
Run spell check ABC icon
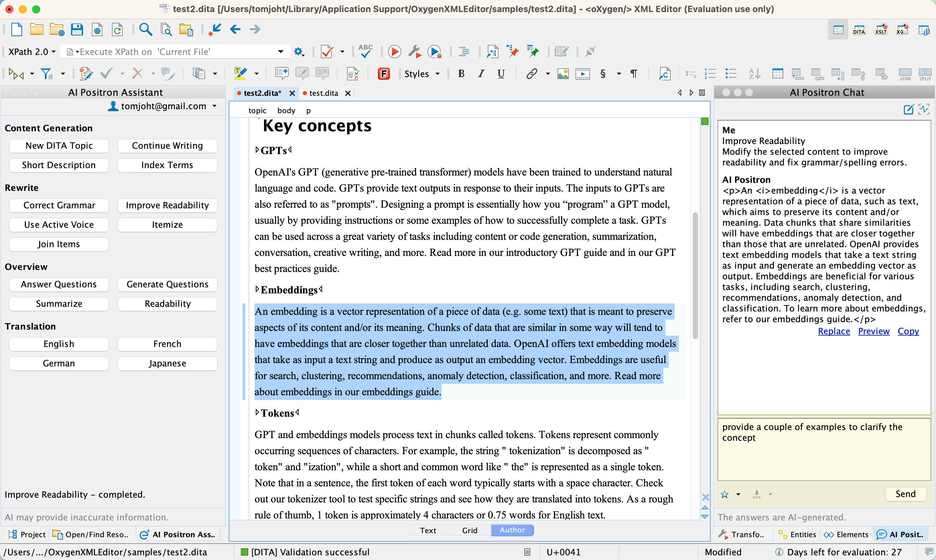pyautogui.click(x=365, y=51)
